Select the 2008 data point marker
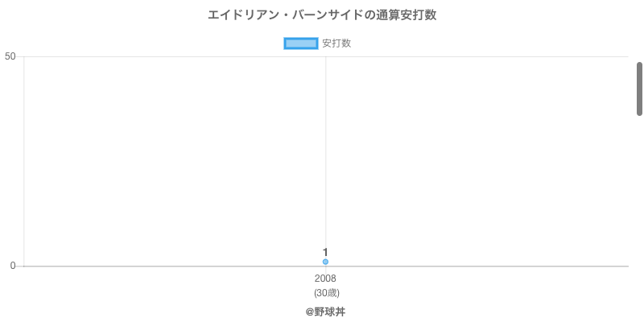 pos(325,262)
